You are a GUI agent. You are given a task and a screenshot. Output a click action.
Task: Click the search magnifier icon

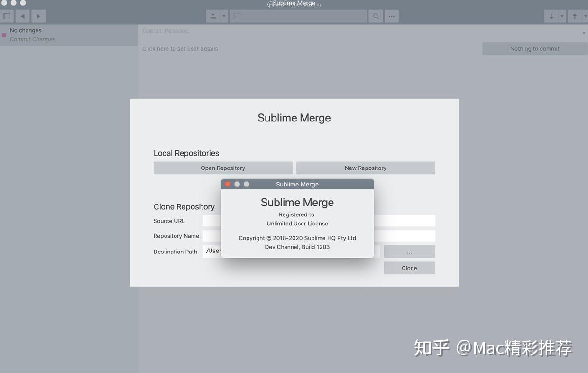click(x=376, y=16)
